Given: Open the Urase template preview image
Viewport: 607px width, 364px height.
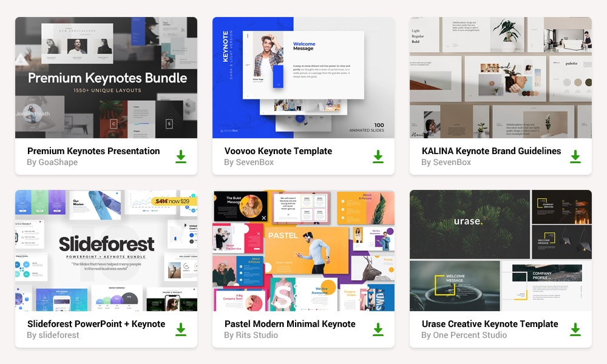Looking at the screenshot, I should coord(501,251).
